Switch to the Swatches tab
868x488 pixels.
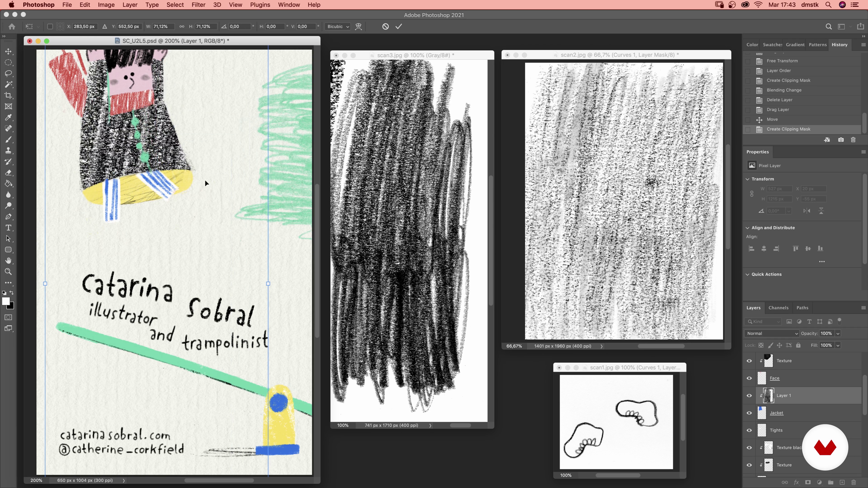tap(772, 45)
